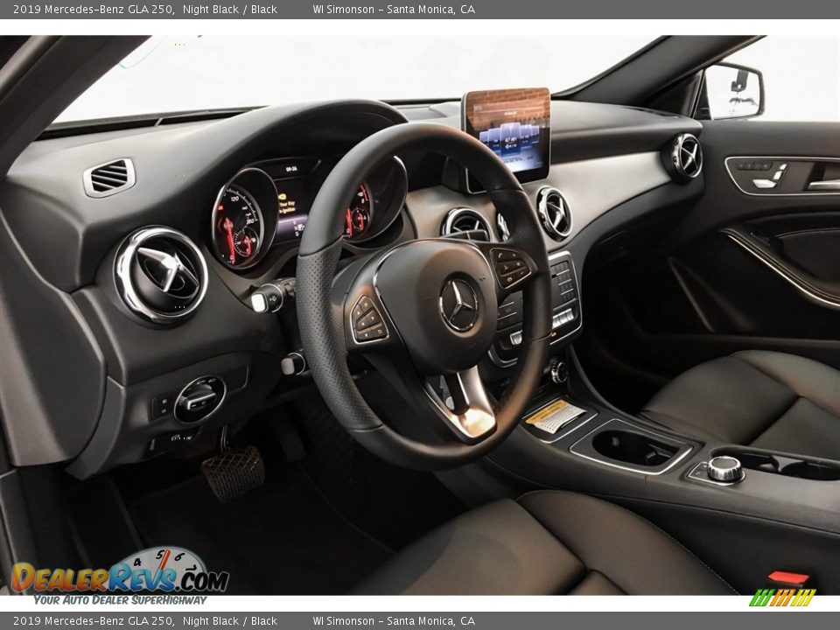The image size is (840, 630).
Task: Open the DealerRevs.com link
Action: point(112,577)
